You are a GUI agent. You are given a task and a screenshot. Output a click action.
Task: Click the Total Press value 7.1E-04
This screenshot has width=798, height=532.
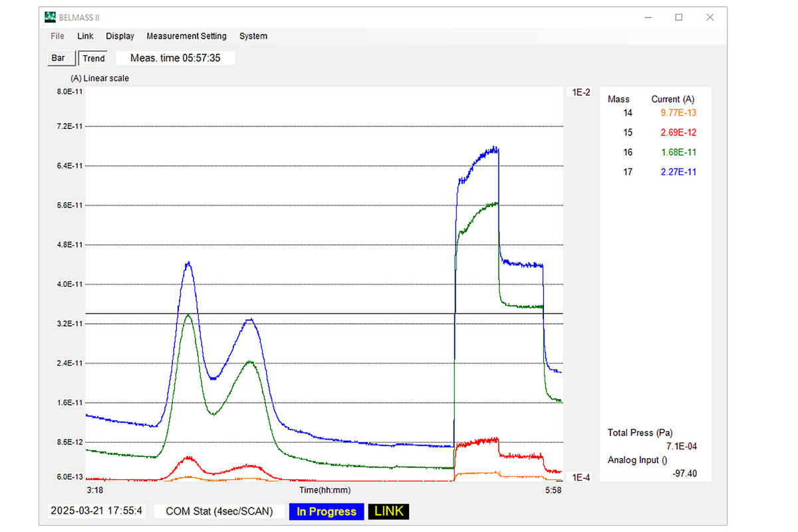pos(682,446)
